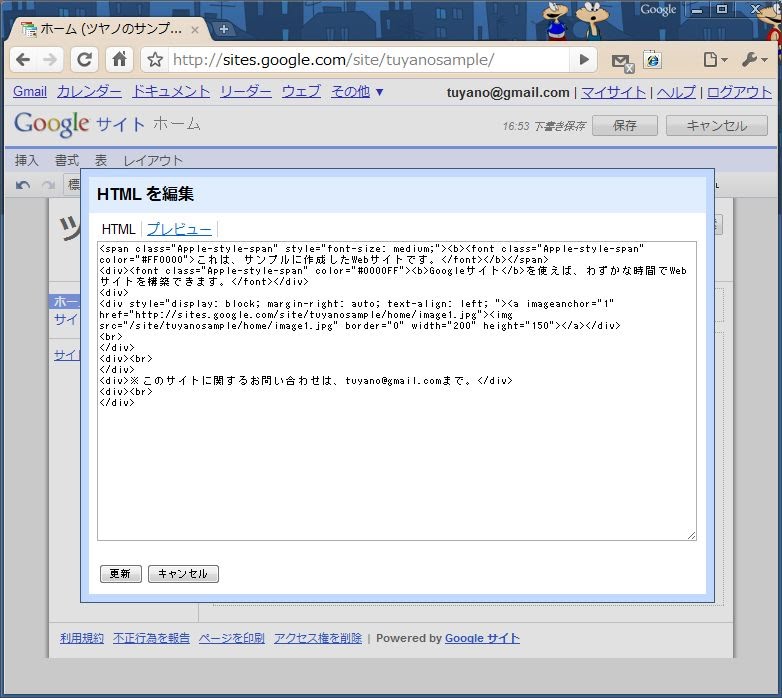The width and height of the screenshot is (782, 698).
Task: Click the Go arrow beside address bar
Action: pyautogui.click(x=584, y=60)
